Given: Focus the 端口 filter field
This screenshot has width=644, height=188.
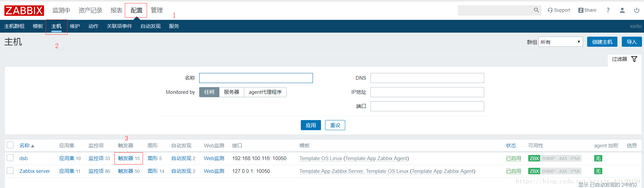Looking at the screenshot, I should [x=427, y=106].
